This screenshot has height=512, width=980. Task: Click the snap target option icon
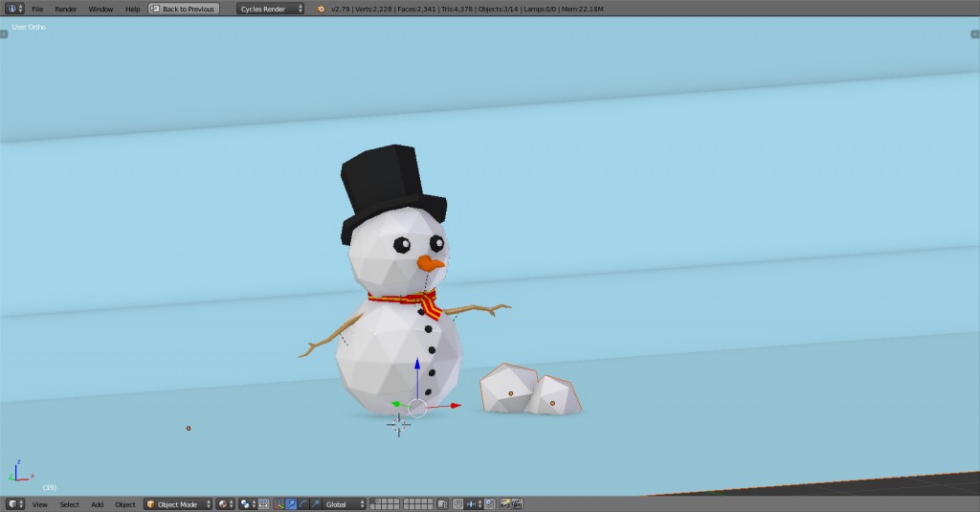tap(490, 504)
